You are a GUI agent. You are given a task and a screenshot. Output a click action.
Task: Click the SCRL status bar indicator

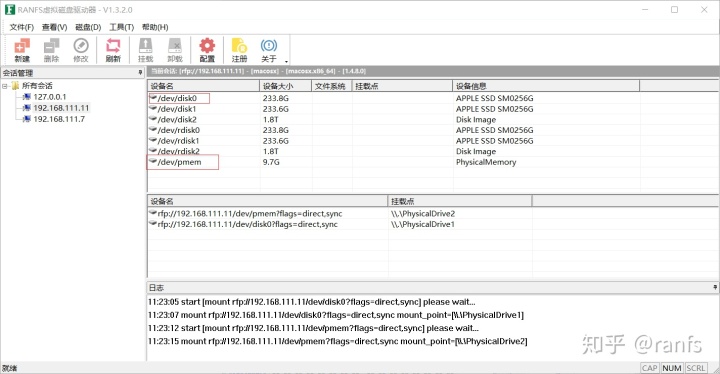point(696,368)
